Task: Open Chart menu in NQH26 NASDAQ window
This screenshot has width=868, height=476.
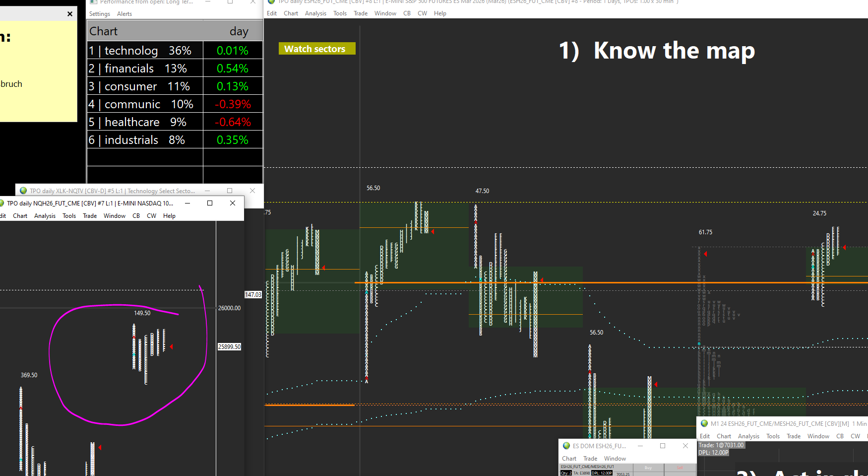Action: 20,216
